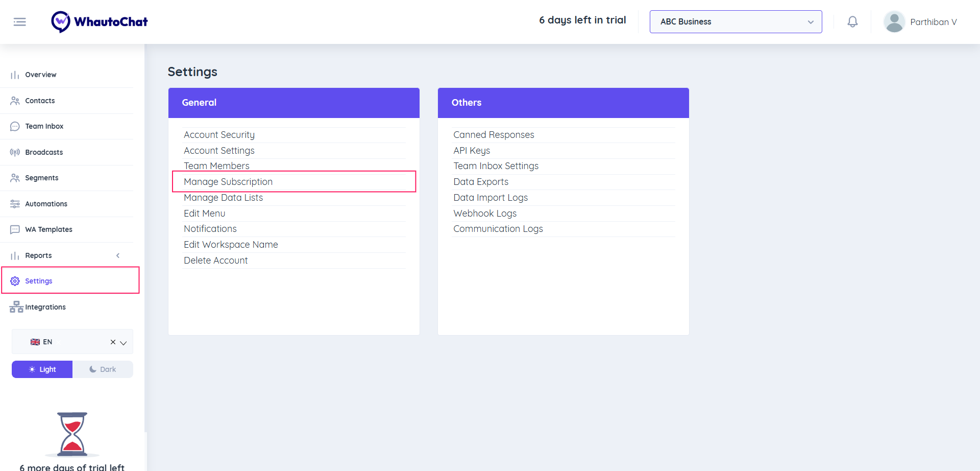Open Manage Subscription link
The height and width of the screenshot is (471, 980).
click(x=228, y=182)
